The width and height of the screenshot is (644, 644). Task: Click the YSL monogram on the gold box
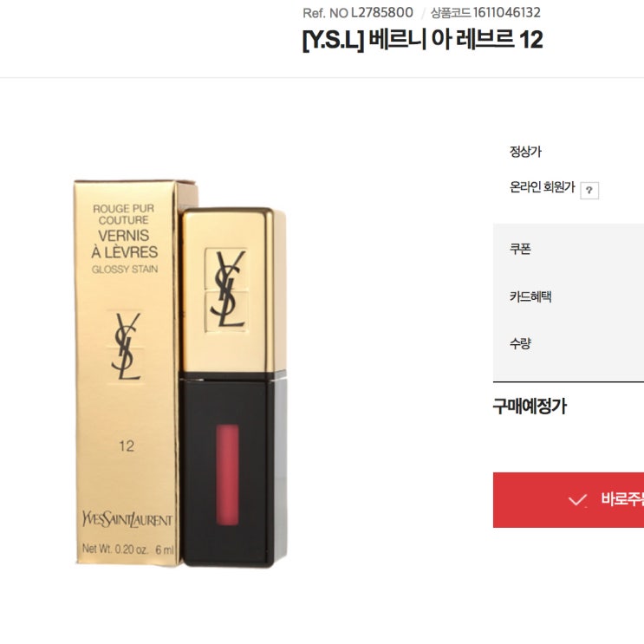126,346
